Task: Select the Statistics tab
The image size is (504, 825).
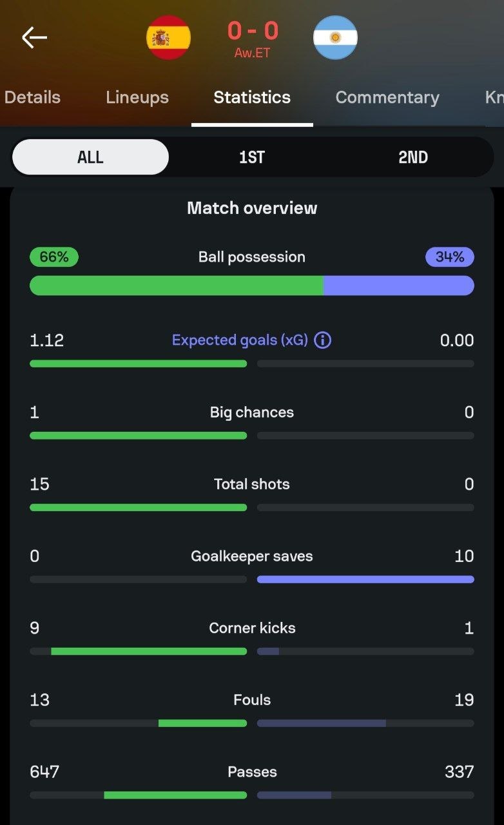Action: click(252, 97)
